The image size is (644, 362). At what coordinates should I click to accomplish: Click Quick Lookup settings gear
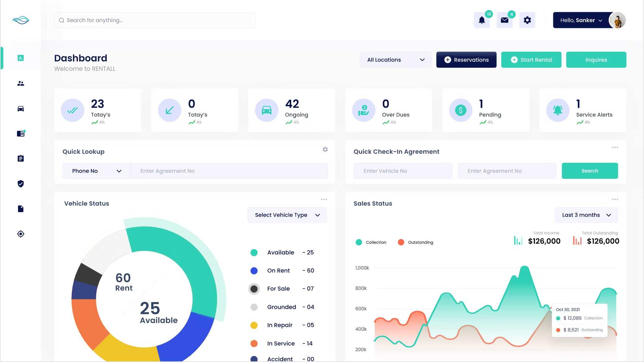[325, 149]
